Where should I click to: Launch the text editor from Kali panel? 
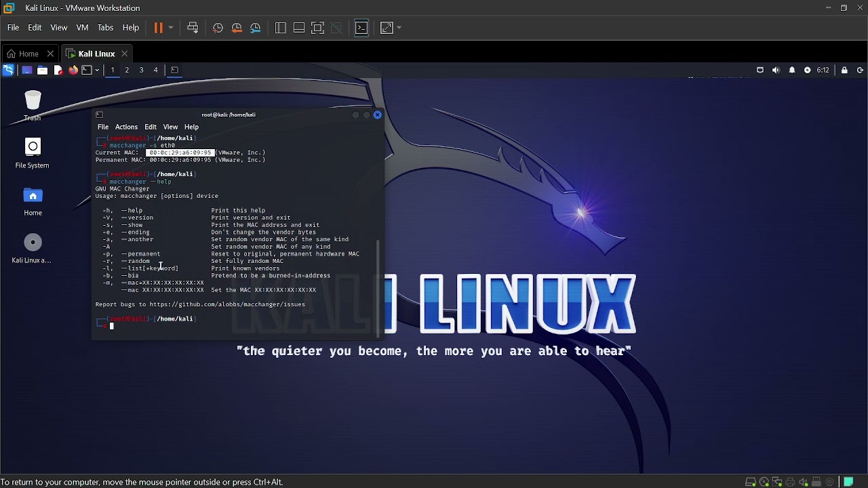click(58, 70)
